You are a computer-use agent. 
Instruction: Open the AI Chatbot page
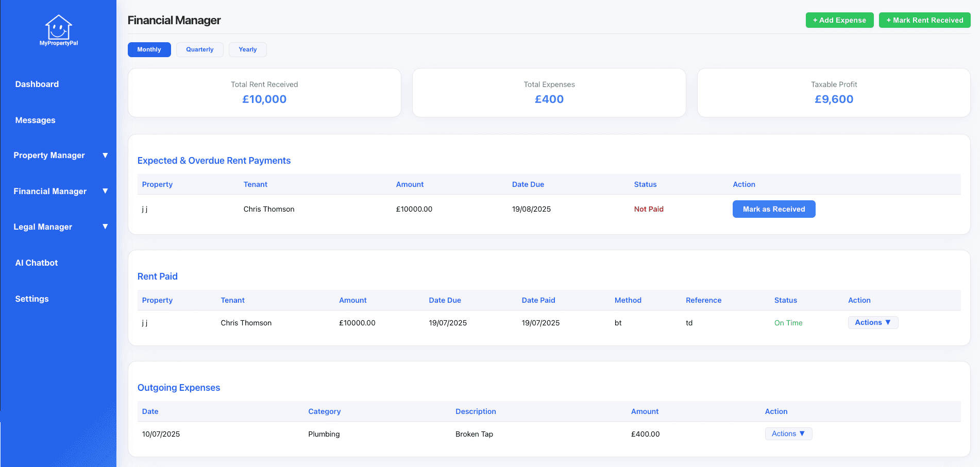[37, 263]
